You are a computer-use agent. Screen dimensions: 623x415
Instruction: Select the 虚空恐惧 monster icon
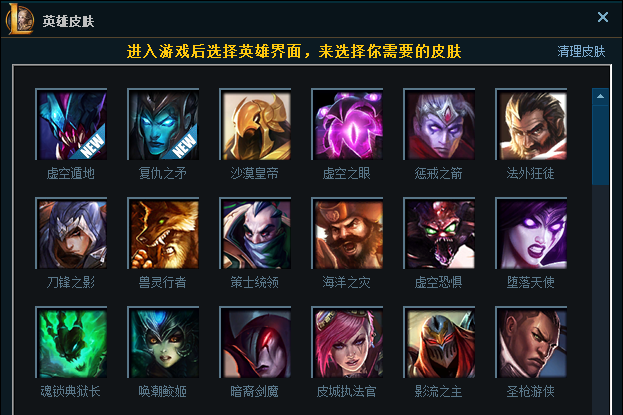pos(439,233)
